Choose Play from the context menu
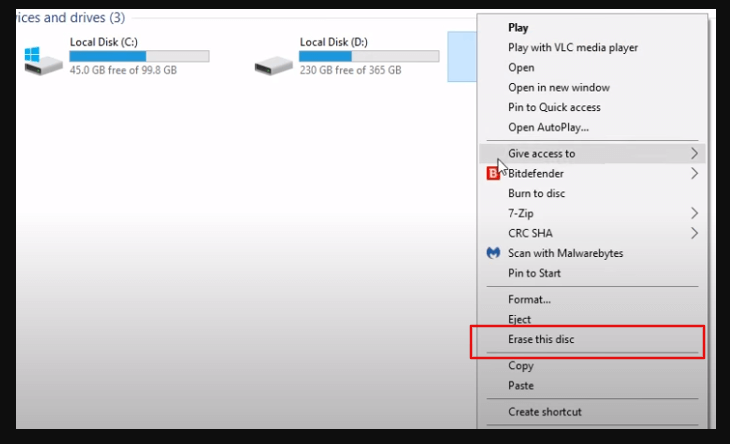The width and height of the screenshot is (730, 444). click(x=518, y=28)
